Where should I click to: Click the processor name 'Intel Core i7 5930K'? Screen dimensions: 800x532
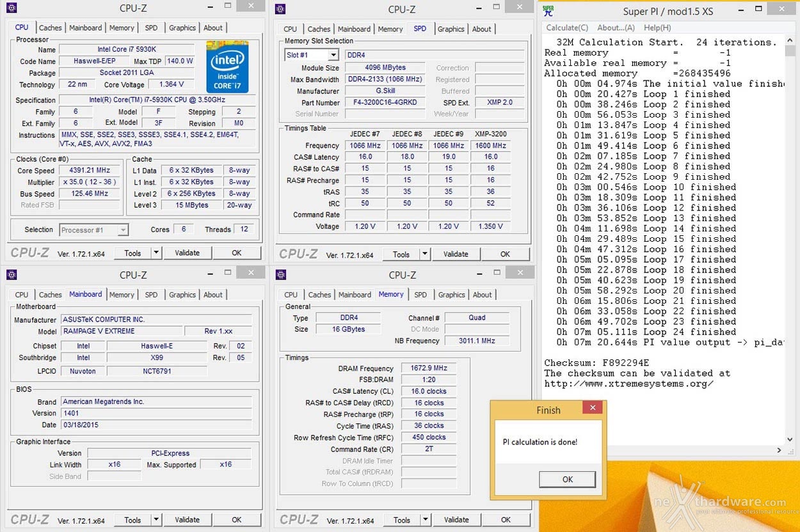click(x=127, y=50)
